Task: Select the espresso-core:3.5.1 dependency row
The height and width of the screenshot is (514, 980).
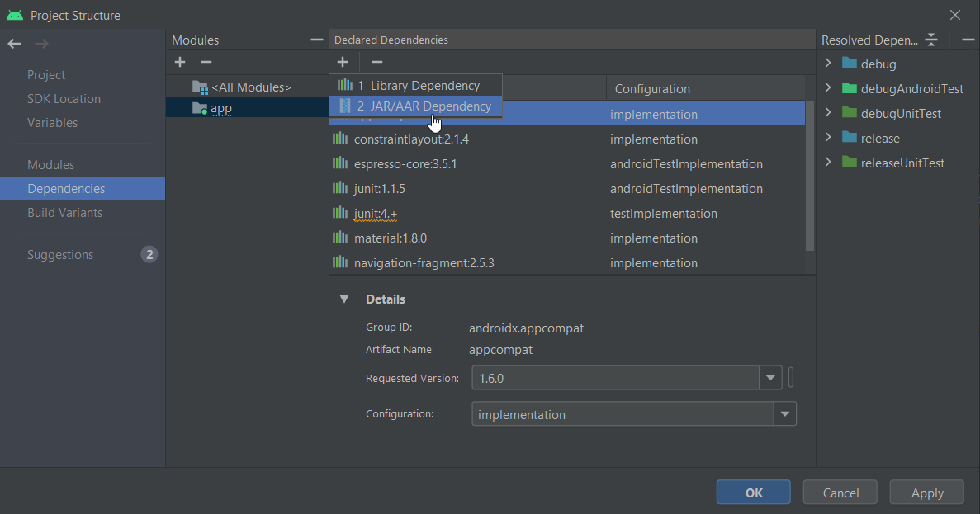Action: pyautogui.click(x=405, y=164)
